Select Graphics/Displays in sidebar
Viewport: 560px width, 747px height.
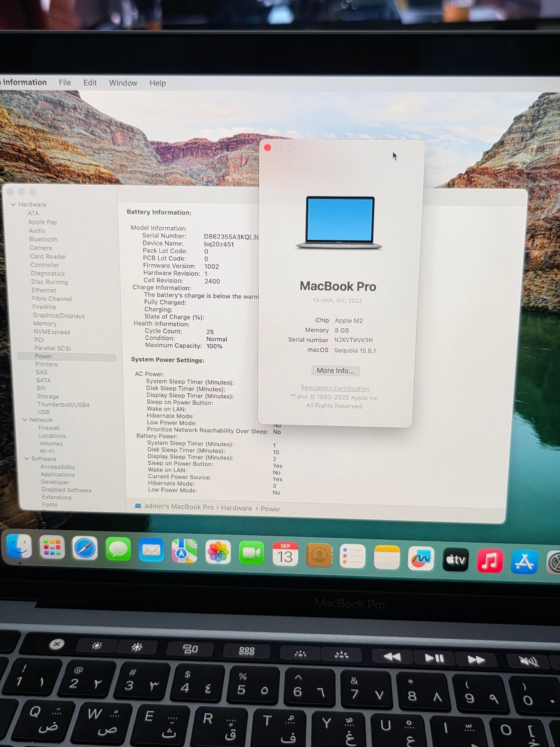(x=59, y=316)
